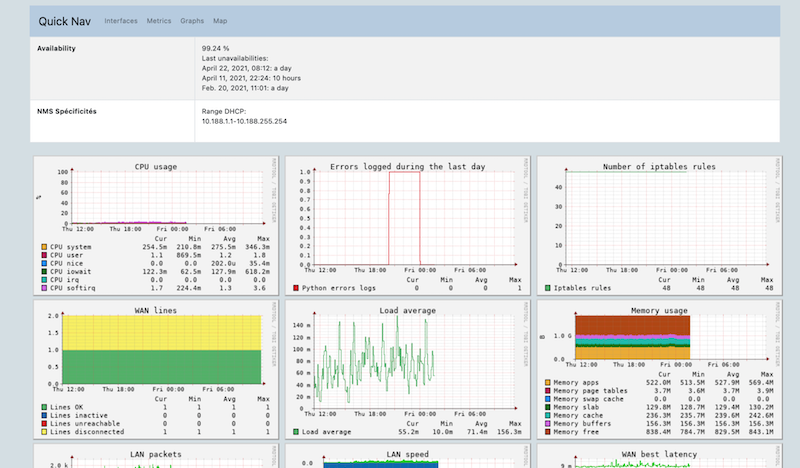Click the teal Memory cache legend swatch
The width and height of the screenshot is (800, 468).
pos(547,415)
